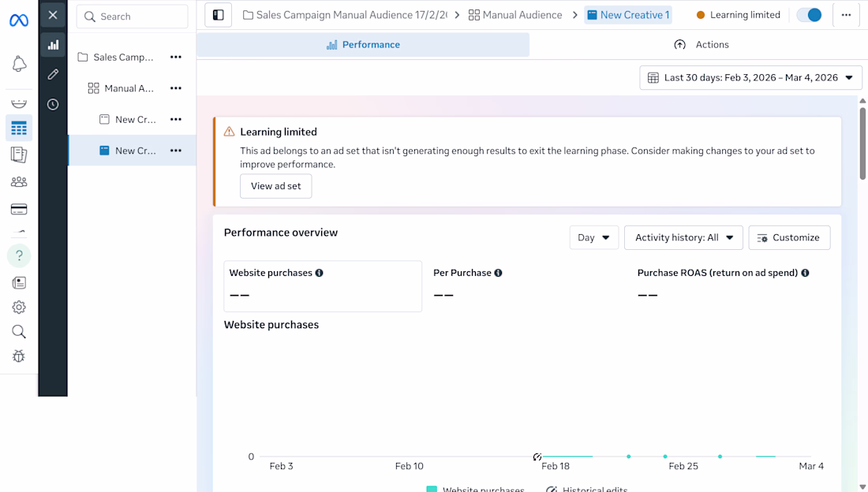The width and height of the screenshot is (868, 492).
Task: Open the notifications bell
Action: tap(19, 64)
